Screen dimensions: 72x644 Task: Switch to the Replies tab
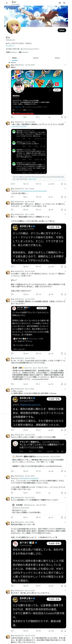[x=36, y=58]
